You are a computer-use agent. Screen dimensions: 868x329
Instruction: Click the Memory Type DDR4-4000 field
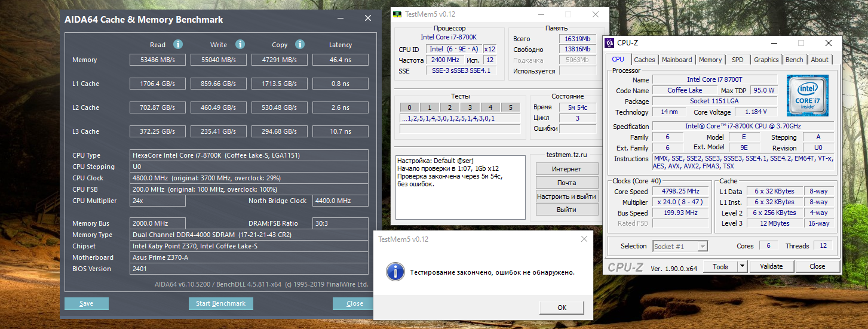pos(249,235)
